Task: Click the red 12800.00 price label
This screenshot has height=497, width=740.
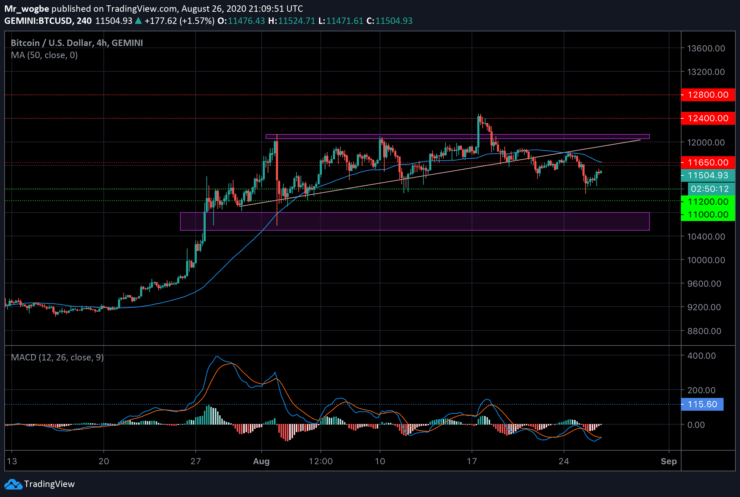Action: coord(708,95)
